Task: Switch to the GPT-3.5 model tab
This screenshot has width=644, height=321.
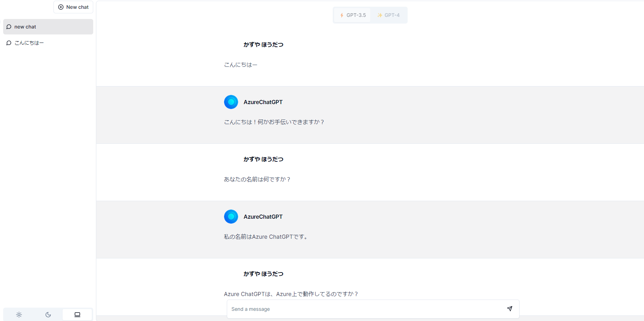Action: click(x=352, y=15)
